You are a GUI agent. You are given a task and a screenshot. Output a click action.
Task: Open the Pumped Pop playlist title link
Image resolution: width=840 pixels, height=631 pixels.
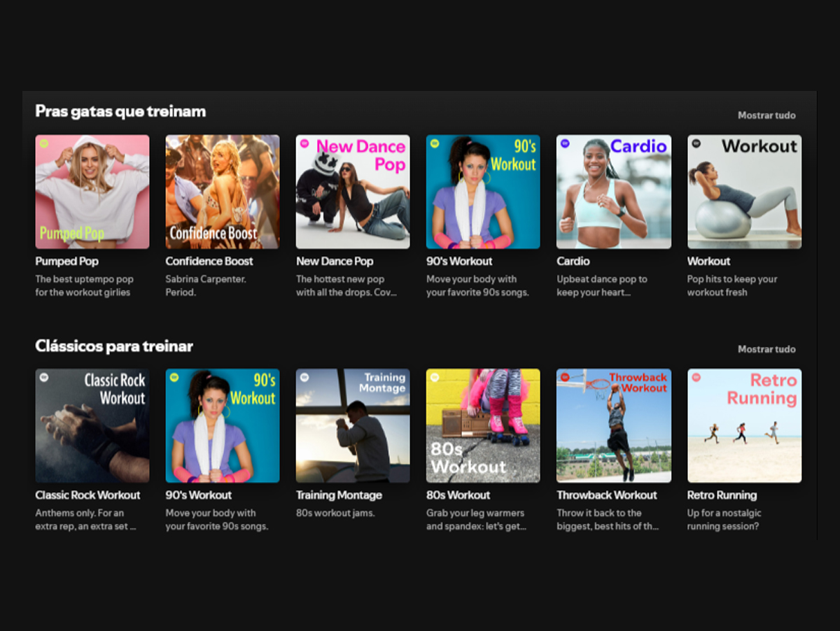pos(66,261)
